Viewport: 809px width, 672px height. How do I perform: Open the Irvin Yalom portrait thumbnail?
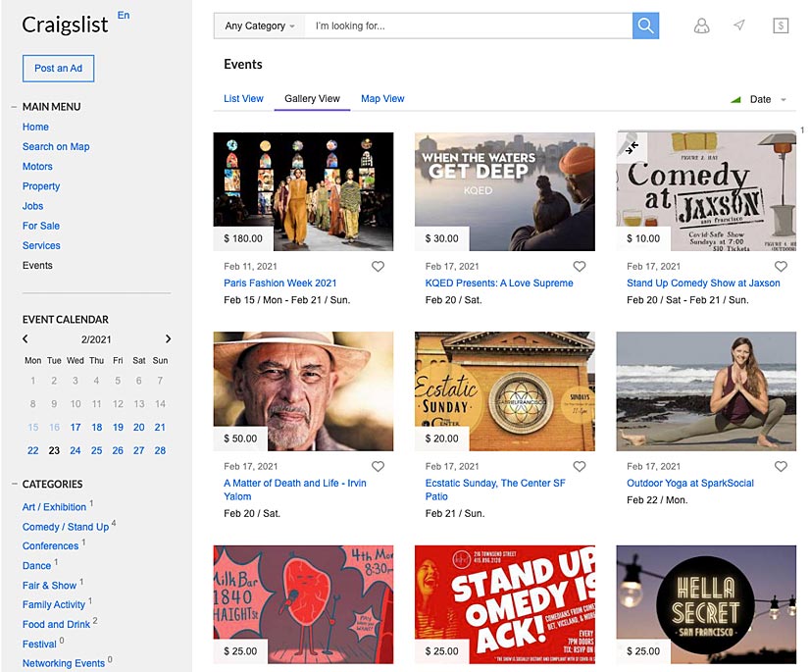(x=303, y=391)
